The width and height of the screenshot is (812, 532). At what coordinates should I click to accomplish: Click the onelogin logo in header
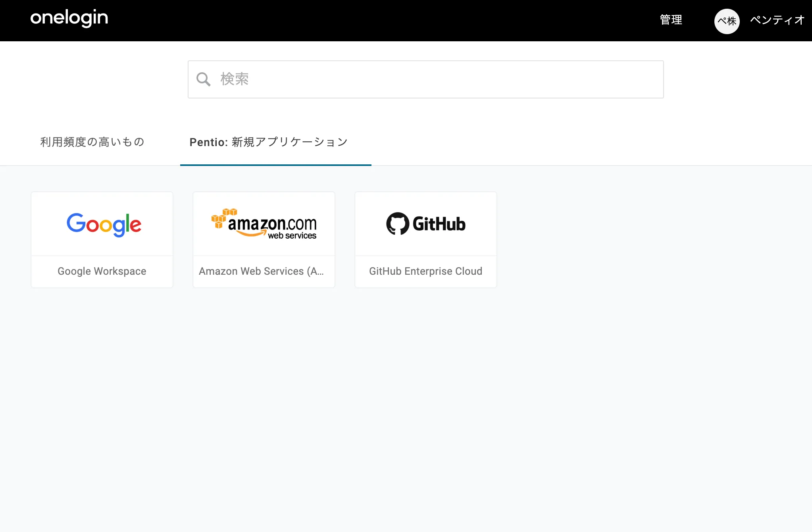tap(69, 18)
